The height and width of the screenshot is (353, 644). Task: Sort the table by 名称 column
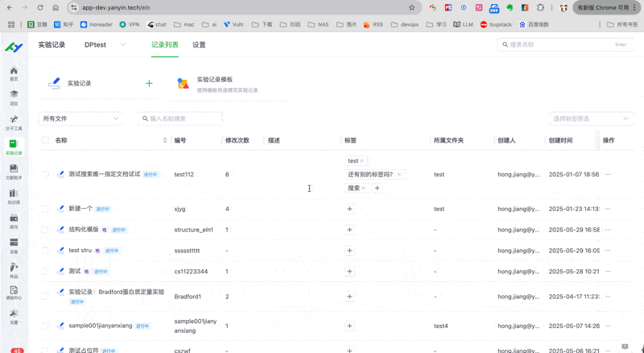tap(165, 140)
